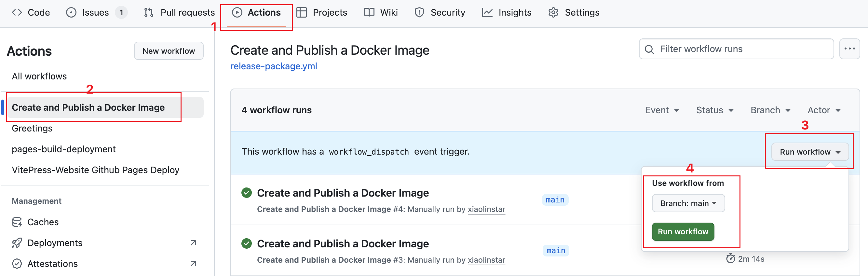
Task: Expand the Event filter dropdown
Action: 662,110
